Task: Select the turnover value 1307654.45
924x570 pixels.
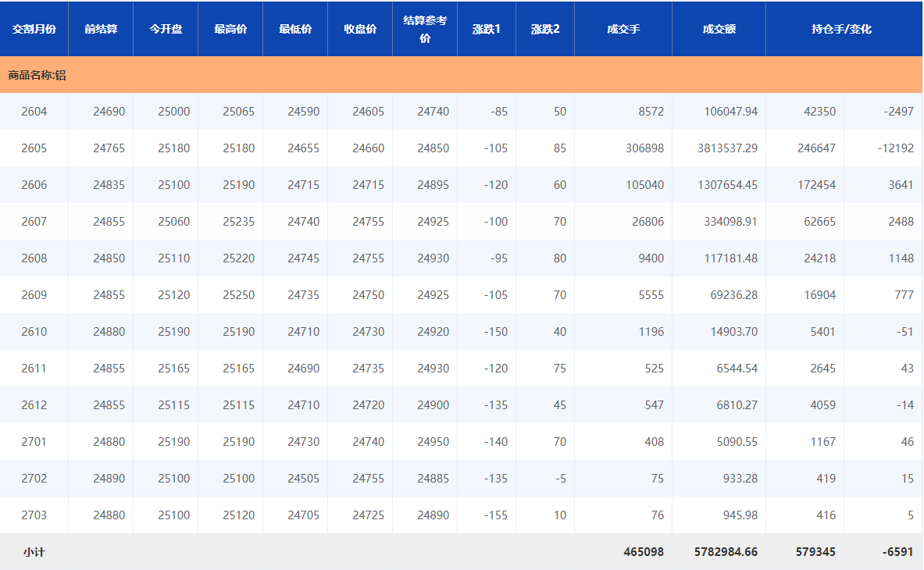Action: click(727, 185)
